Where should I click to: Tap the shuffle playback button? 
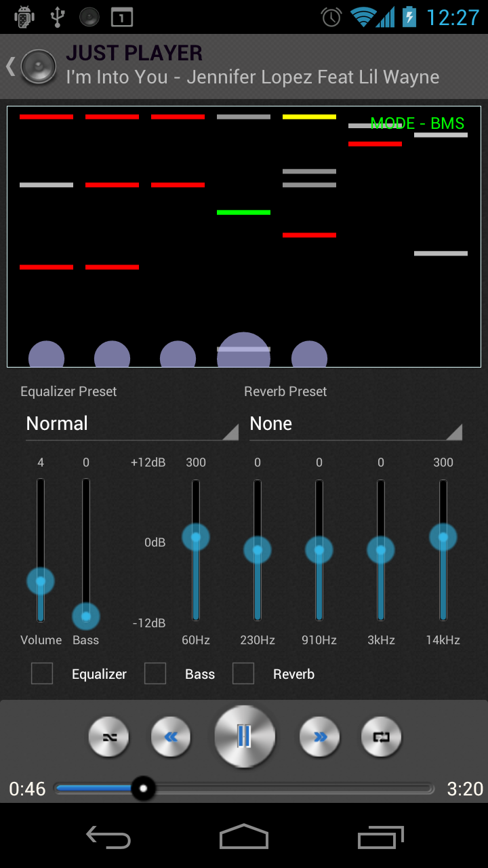(108, 736)
